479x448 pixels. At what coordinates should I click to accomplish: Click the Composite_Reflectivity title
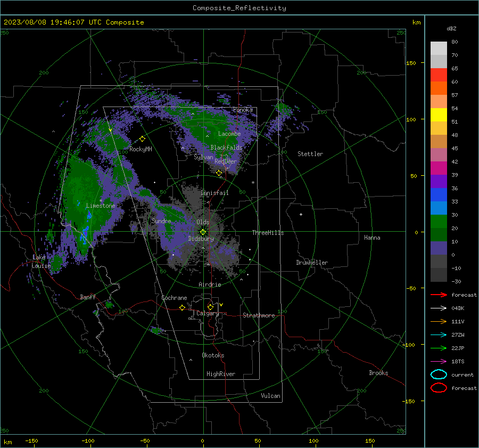click(240, 8)
